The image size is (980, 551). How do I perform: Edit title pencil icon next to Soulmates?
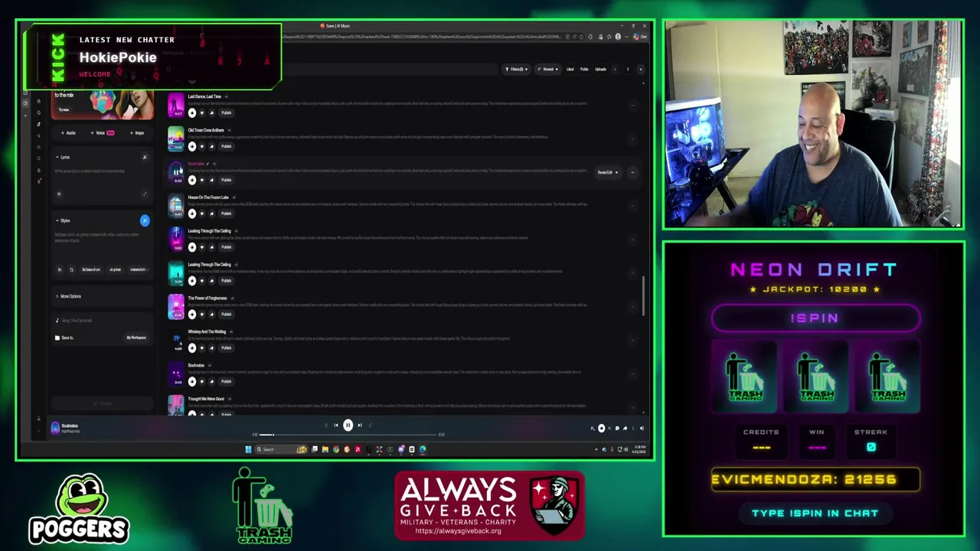point(207,164)
